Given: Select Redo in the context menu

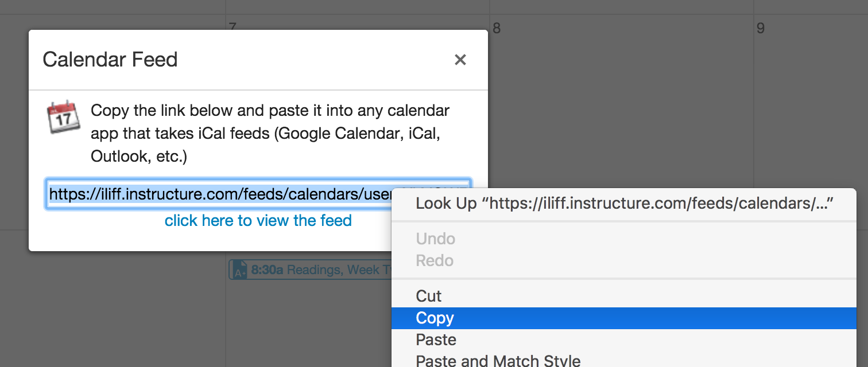Looking at the screenshot, I should pos(435,260).
